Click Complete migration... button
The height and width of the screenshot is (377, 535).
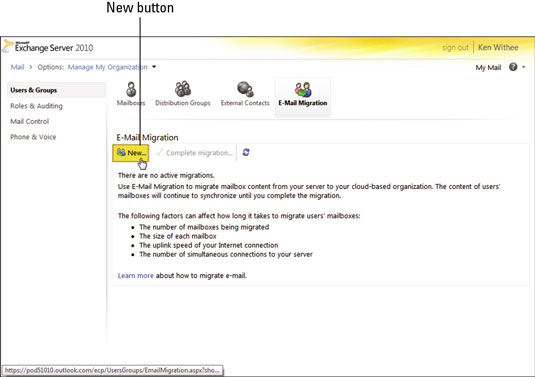click(x=194, y=153)
